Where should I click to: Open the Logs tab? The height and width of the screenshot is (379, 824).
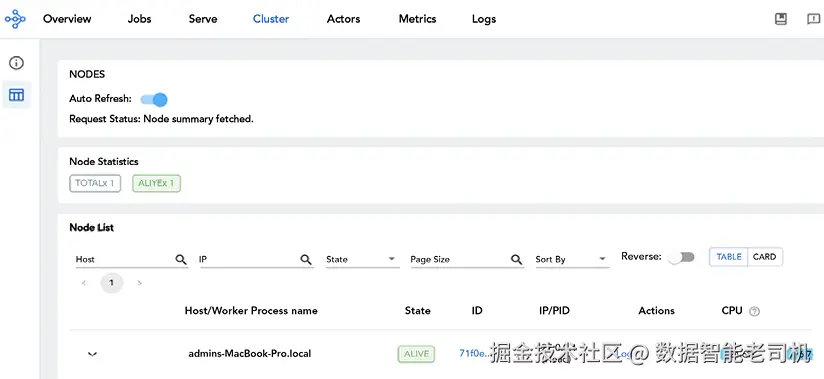click(484, 19)
